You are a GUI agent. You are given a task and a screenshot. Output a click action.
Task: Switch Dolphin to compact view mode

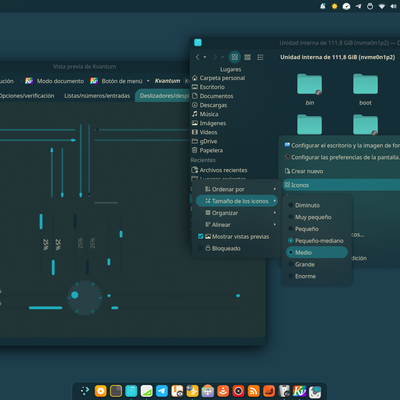pos(247,57)
